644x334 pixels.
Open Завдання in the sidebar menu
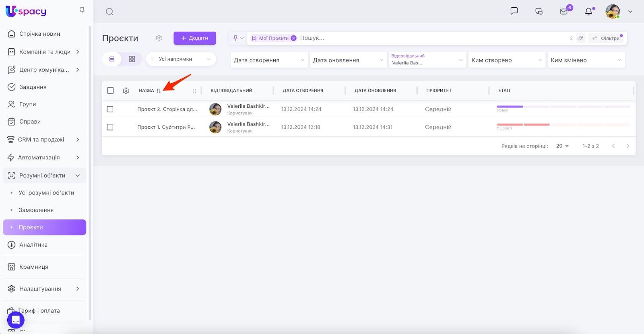pos(33,87)
